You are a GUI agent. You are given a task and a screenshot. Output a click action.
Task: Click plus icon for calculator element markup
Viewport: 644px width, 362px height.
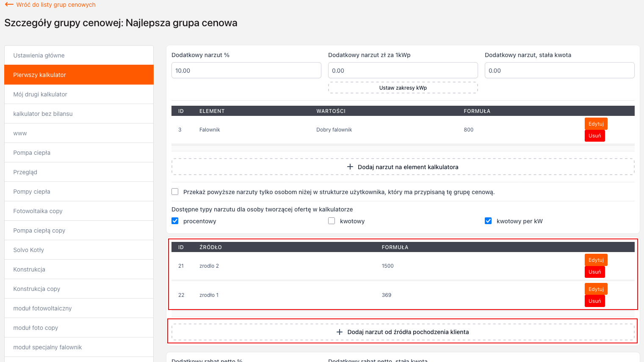click(350, 167)
